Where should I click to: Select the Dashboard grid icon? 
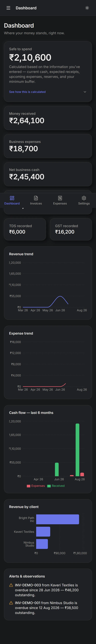12,198
